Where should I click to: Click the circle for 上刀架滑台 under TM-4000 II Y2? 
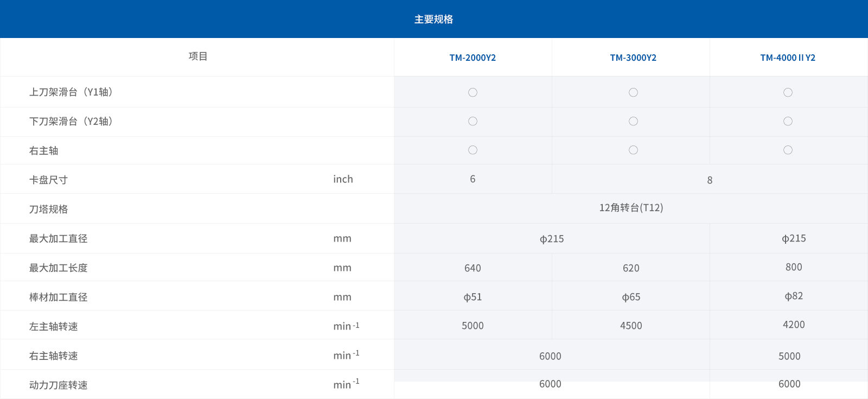pyautogui.click(x=788, y=92)
